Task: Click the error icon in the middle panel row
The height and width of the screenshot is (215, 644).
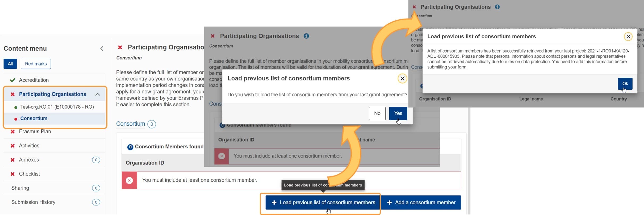Action: tap(221, 156)
